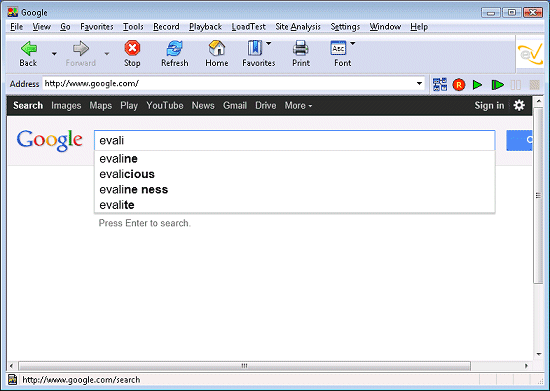Click the Back navigation icon
550x391 pixels.
(29, 48)
